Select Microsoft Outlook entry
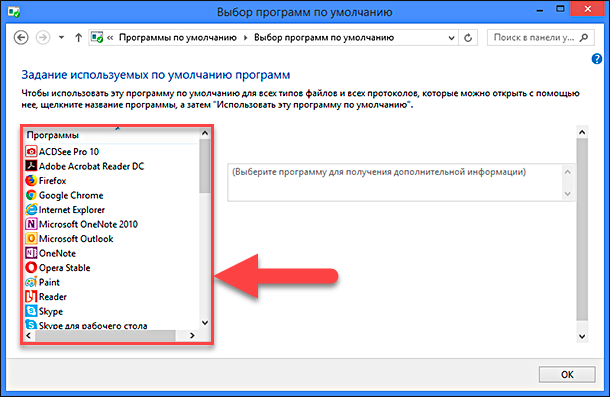 tap(76, 239)
